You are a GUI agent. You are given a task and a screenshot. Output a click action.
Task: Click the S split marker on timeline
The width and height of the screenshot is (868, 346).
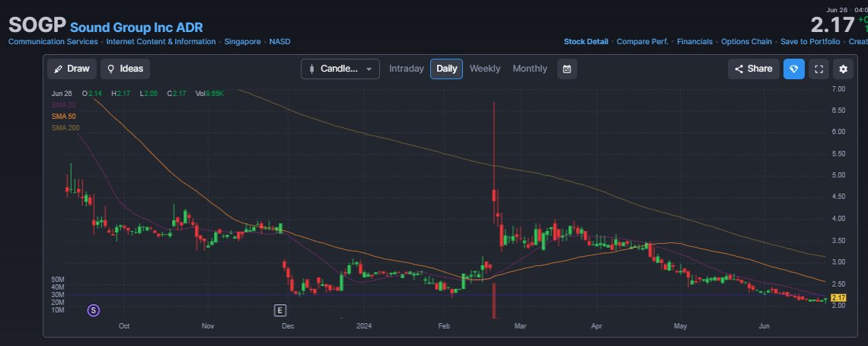(x=94, y=310)
